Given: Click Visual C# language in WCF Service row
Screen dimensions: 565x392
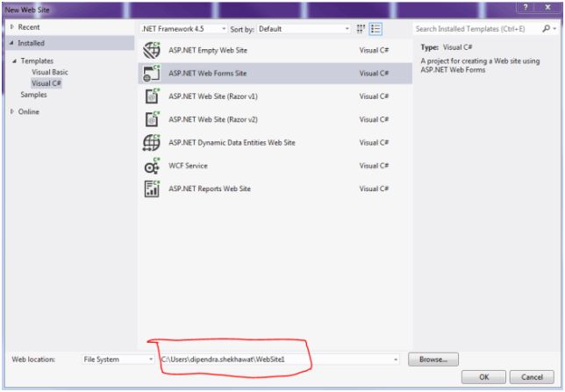Looking at the screenshot, I should pos(374,166).
